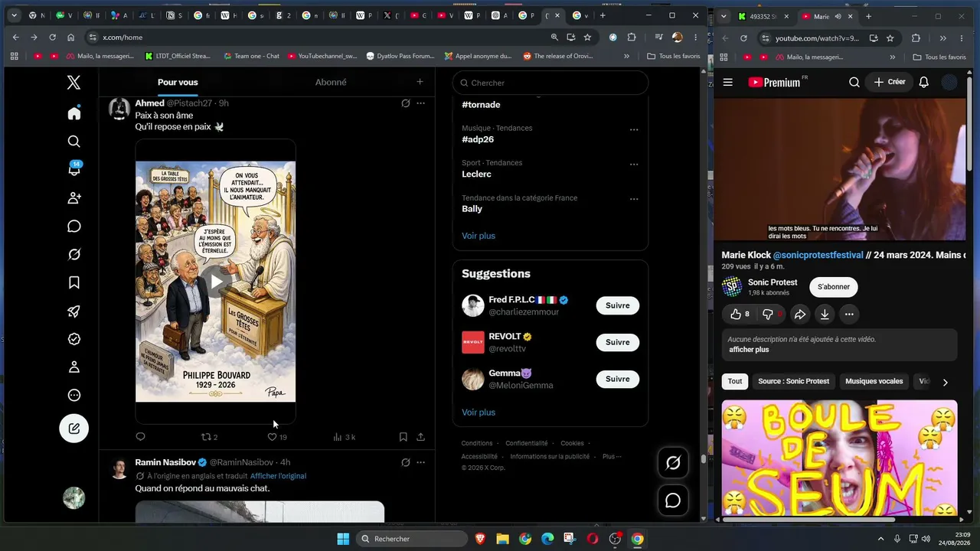Open the Chat bubble icon in X sidebar

point(74,227)
